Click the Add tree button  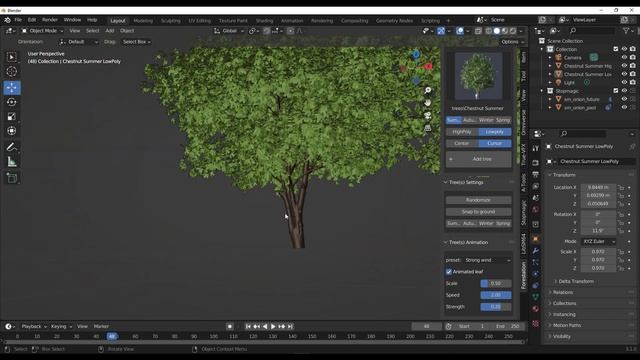478,159
